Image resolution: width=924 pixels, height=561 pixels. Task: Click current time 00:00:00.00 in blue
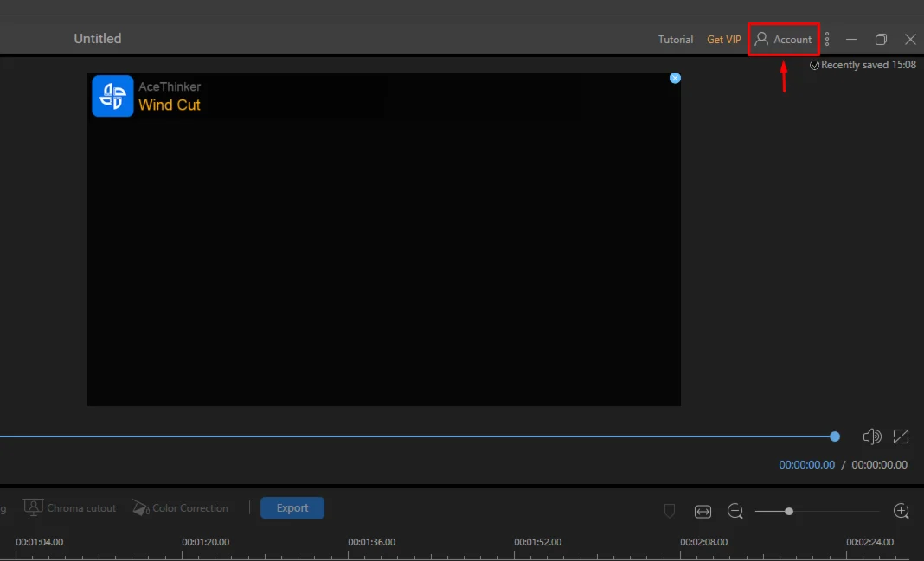(x=806, y=464)
